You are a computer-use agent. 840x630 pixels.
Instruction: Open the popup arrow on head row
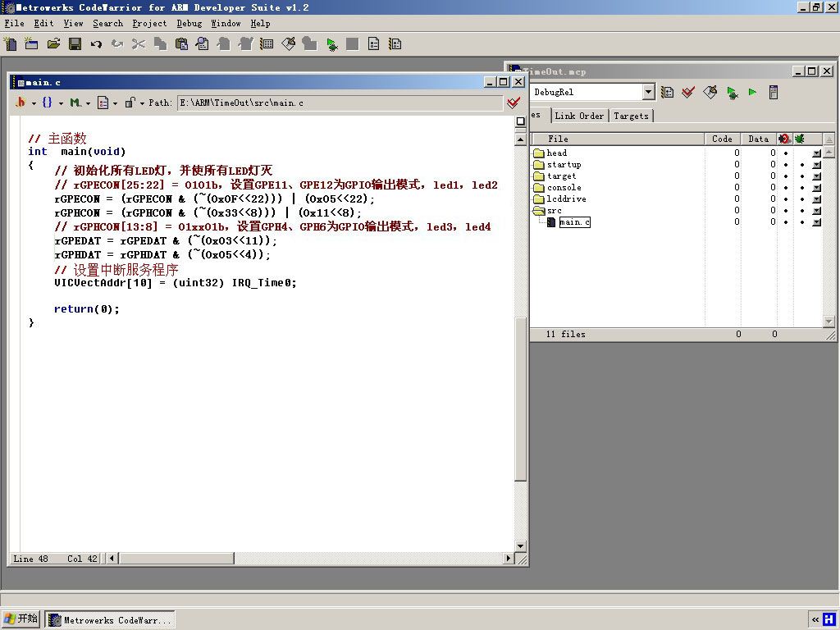(816, 153)
